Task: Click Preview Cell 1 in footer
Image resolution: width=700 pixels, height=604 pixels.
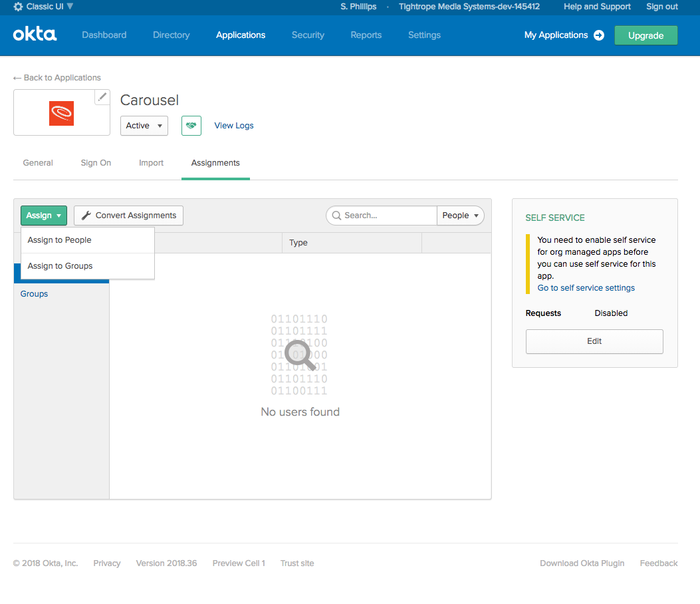Action: point(239,563)
